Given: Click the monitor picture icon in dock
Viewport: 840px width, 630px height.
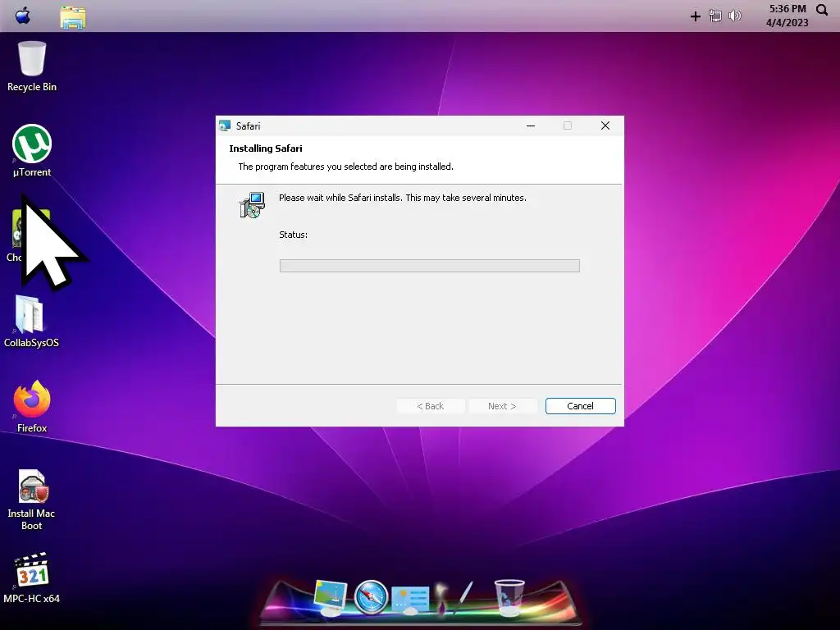Looking at the screenshot, I should (331, 597).
